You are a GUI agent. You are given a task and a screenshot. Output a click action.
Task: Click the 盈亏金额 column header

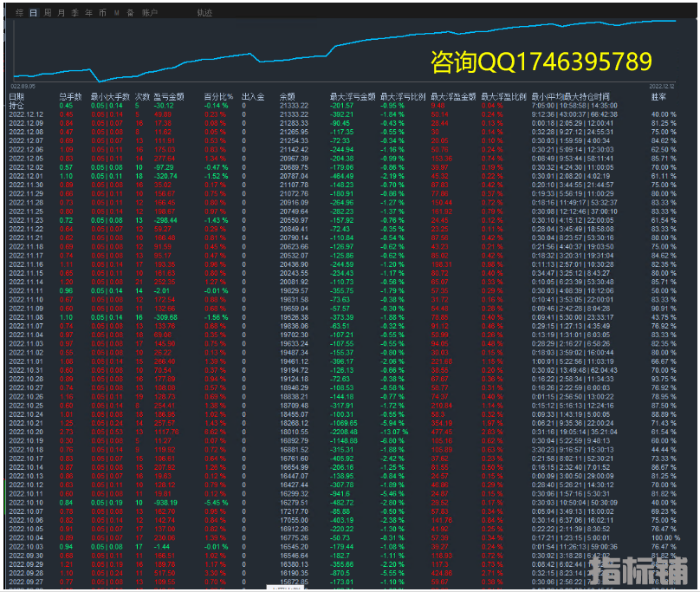point(167,97)
